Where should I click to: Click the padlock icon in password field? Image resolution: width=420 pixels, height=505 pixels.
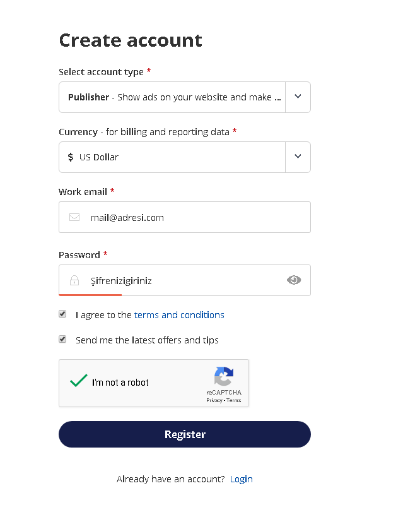pos(74,280)
